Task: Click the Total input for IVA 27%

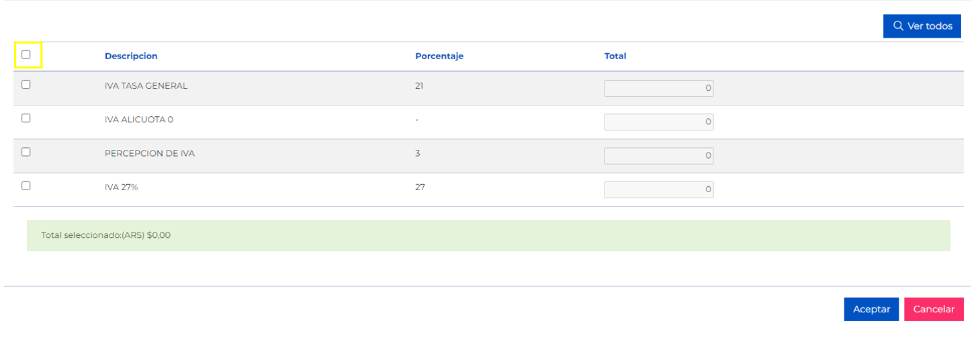Action: pyautogui.click(x=658, y=189)
